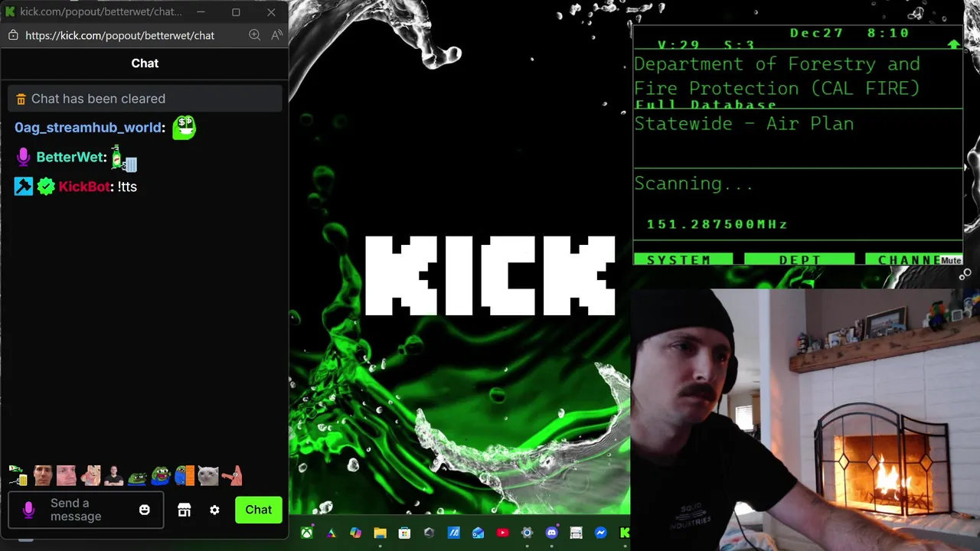Open File Explorer from taskbar
This screenshot has width=980, height=551.
tap(380, 533)
